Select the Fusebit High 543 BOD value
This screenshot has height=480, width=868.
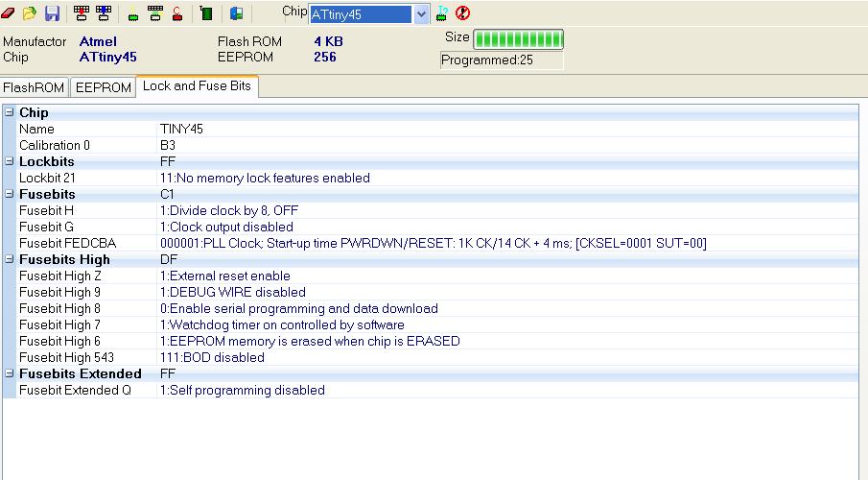click(x=212, y=357)
